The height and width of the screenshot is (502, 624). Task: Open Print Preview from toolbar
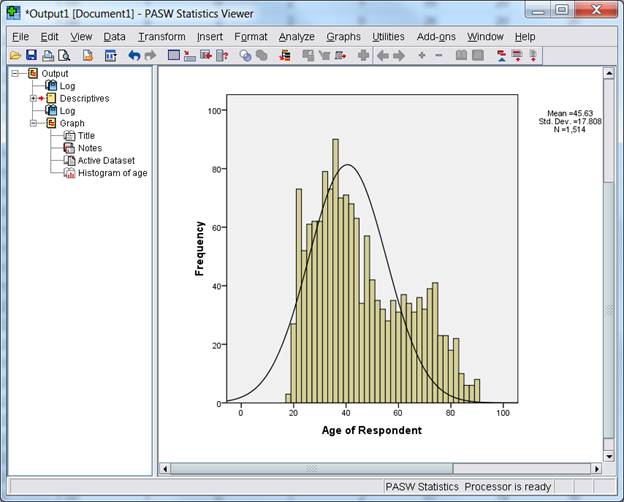tap(64, 55)
